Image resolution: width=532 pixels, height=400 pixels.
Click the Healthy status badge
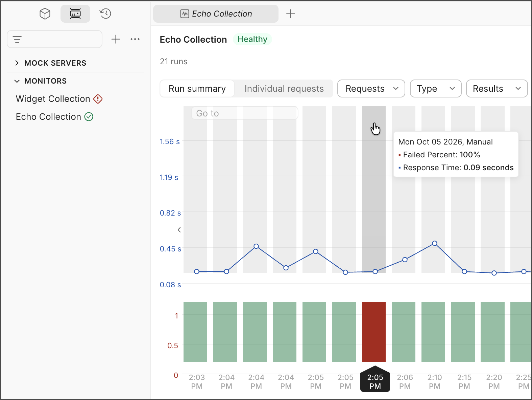(252, 39)
